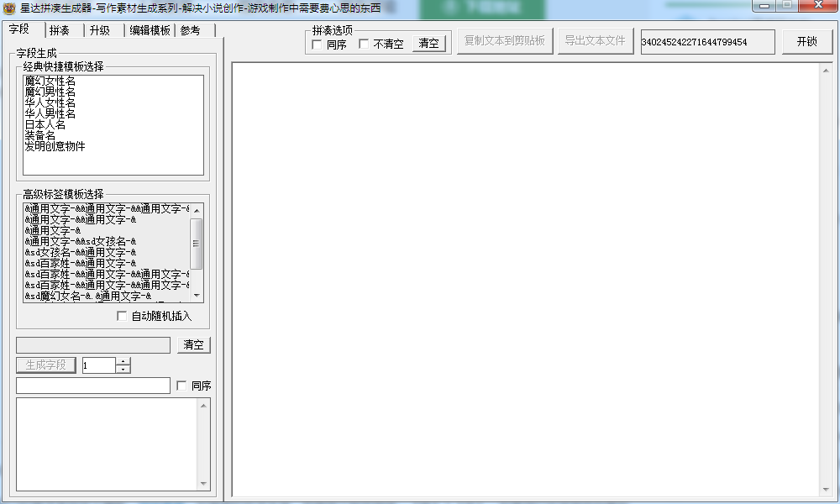The width and height of the screenshot is (840, 504).
Task: Select the 魔幻女性名 template
Action: 50,81
